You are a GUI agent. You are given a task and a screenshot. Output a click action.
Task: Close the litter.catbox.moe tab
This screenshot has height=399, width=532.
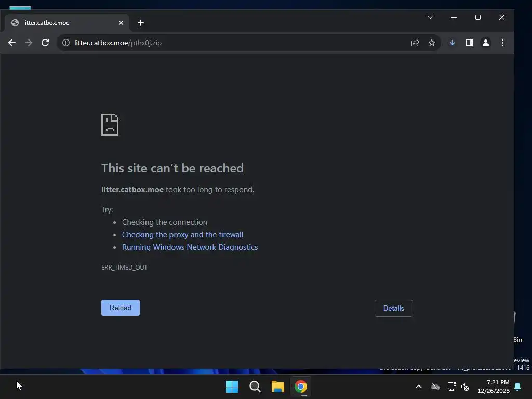(121, 23)
